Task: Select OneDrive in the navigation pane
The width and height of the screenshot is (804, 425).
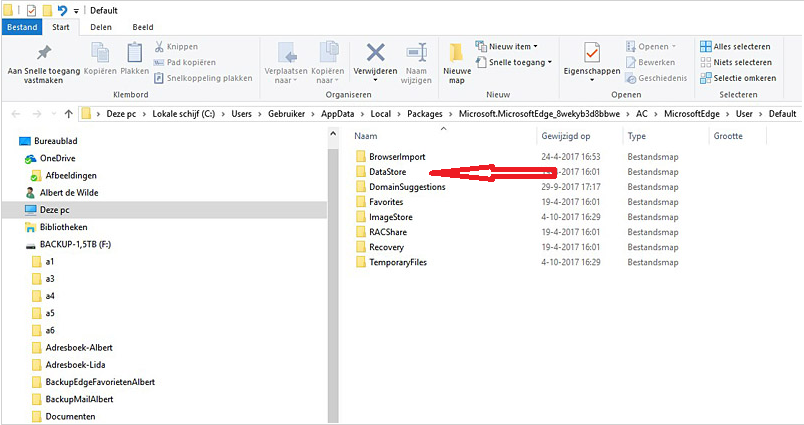Action: 57,158
